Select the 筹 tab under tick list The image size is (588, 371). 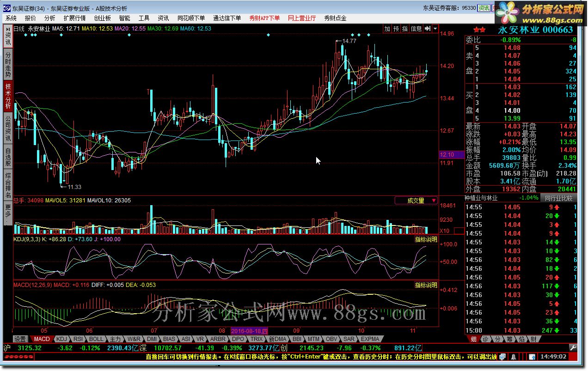tap(509, 339)
